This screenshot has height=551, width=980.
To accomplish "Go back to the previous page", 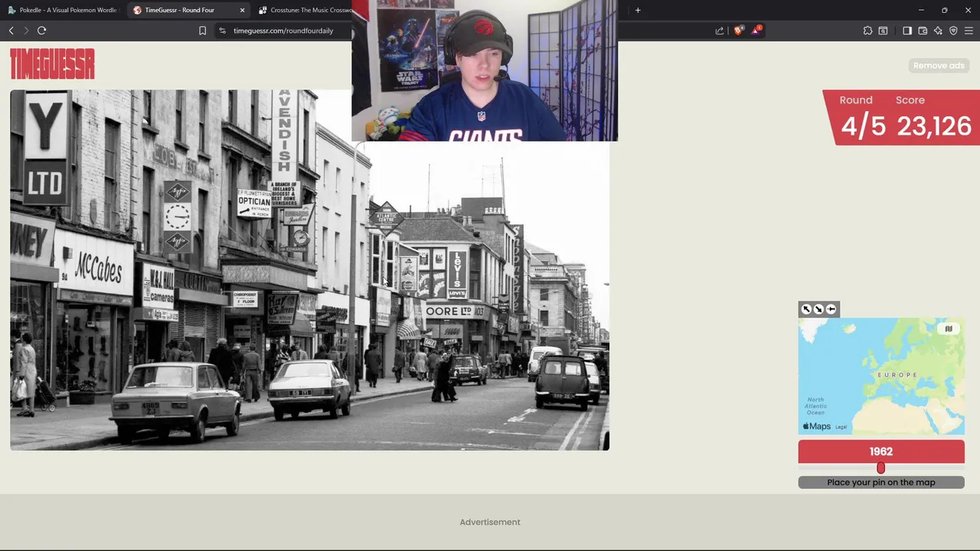I will pyautogui.click(x=11, y=31).
